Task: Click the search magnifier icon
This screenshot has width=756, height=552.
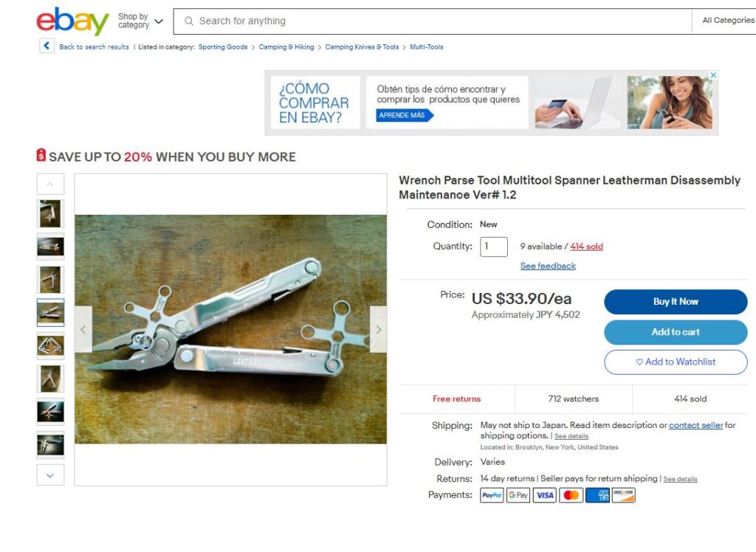Action: coord(189,21)
